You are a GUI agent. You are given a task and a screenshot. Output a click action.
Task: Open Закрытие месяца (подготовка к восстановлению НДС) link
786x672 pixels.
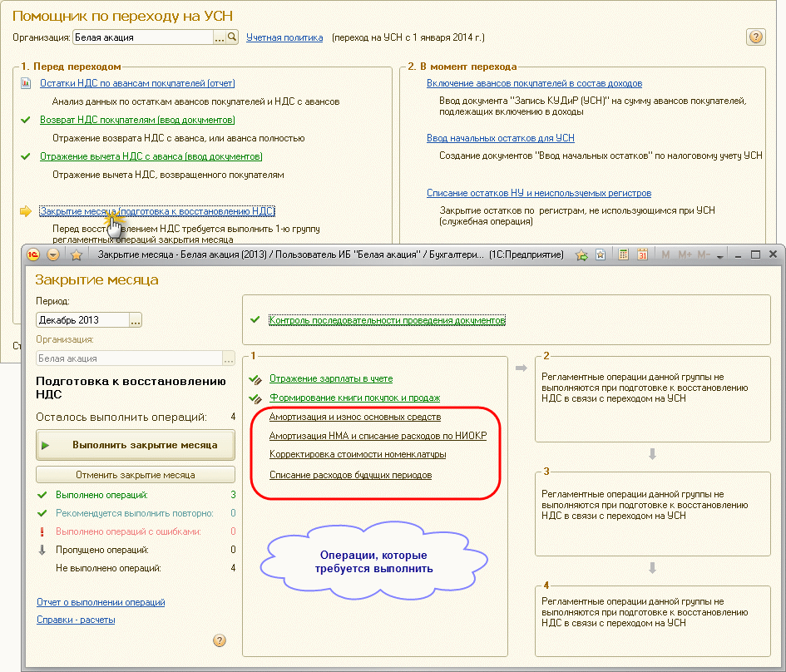[157, 211]
